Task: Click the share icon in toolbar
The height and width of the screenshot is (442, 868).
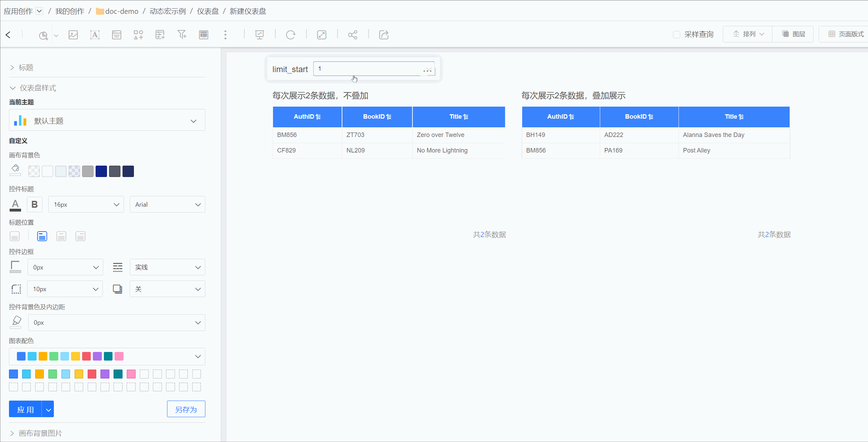Action: [x=353, y=35]
